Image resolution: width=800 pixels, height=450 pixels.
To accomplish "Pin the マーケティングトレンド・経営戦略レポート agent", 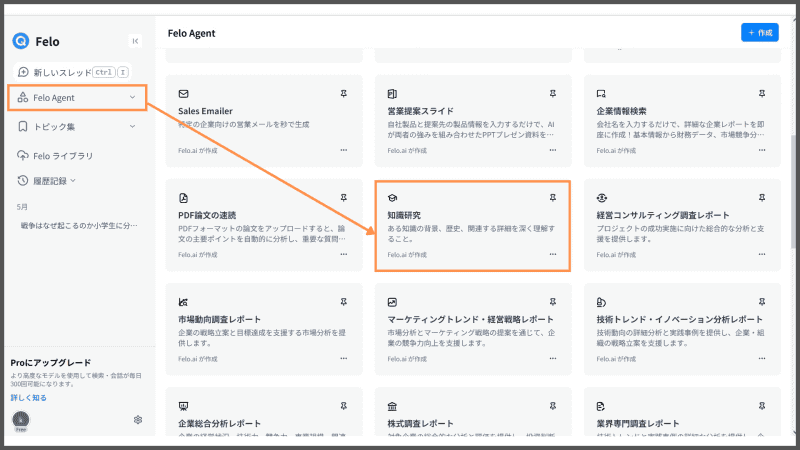I will pos(553,302).
